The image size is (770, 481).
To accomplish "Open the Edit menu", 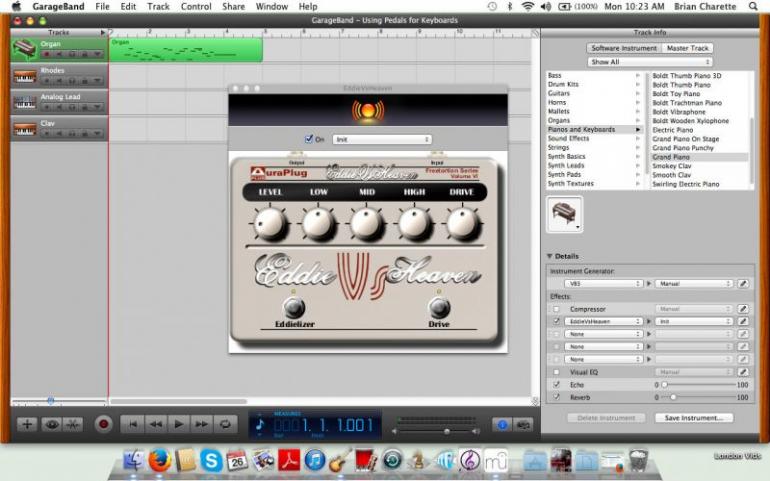I will [128, 6].
